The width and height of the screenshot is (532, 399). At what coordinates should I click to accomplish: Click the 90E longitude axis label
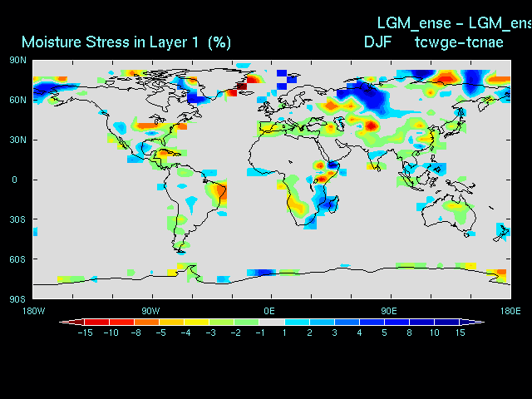click(x=388, y=310)
